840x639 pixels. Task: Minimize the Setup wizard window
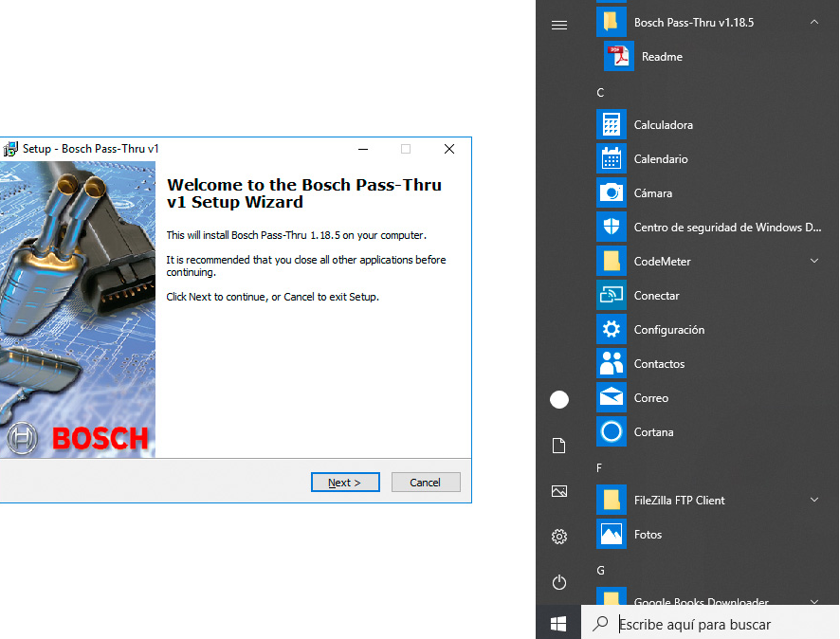click(363, 149)
